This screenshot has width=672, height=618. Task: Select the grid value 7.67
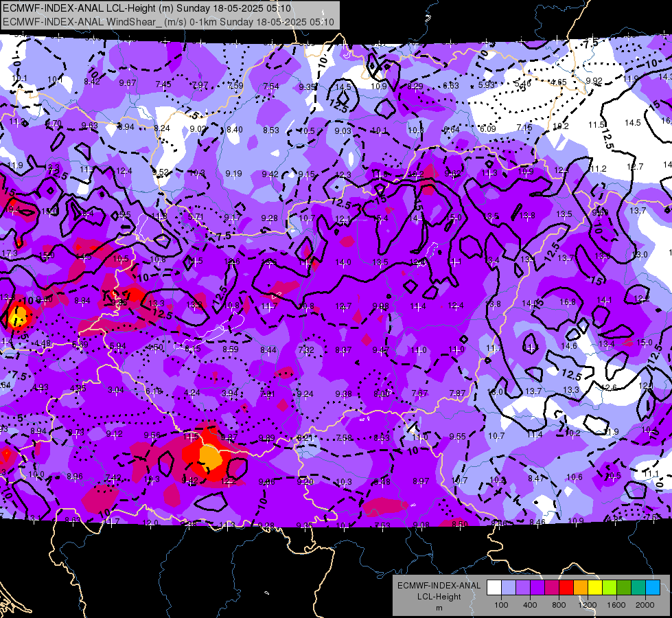click(419, 393)
